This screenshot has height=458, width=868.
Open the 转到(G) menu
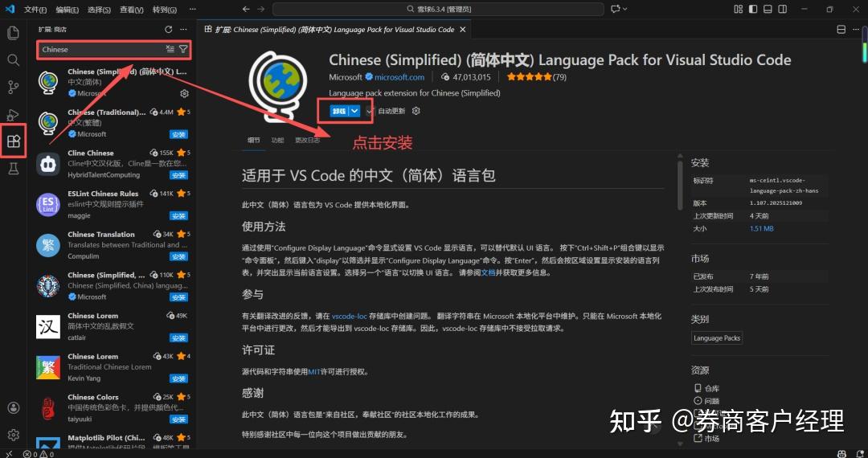coord(165,10)
